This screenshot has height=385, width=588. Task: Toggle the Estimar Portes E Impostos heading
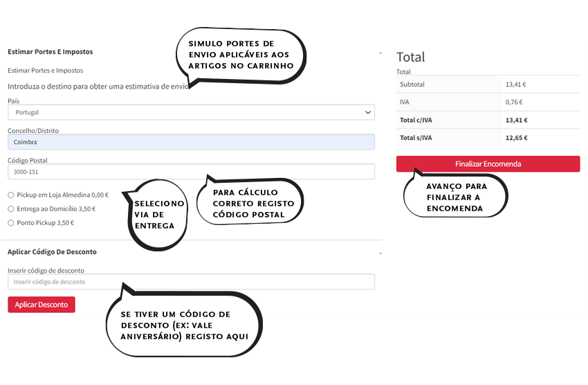[x=50, y=52]
